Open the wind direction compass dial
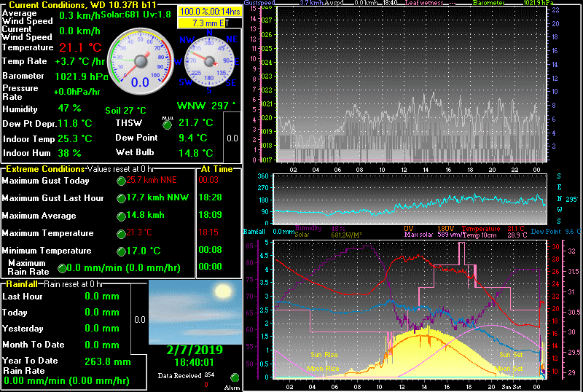This screenshot has height=392, width=583. (209, 62)
